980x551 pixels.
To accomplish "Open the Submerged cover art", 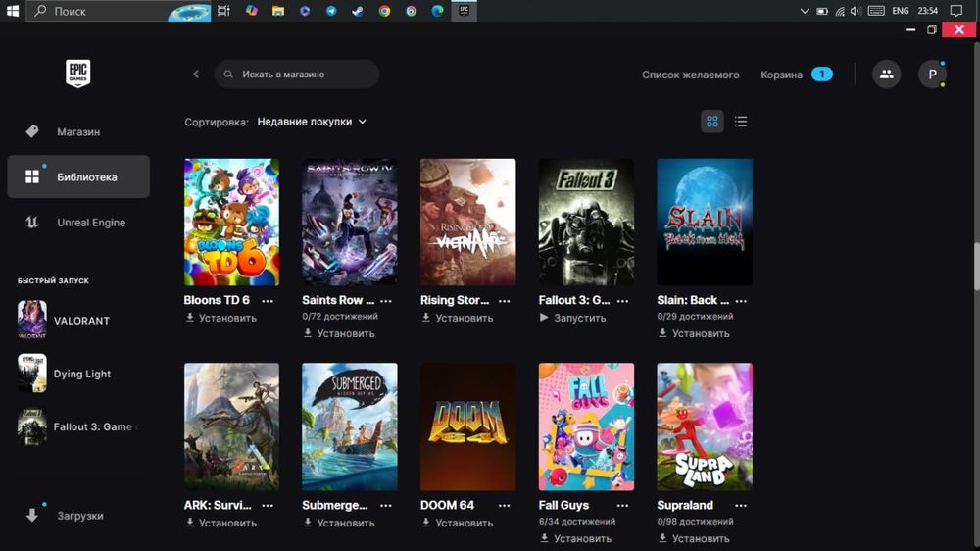I will pos(350,426).
